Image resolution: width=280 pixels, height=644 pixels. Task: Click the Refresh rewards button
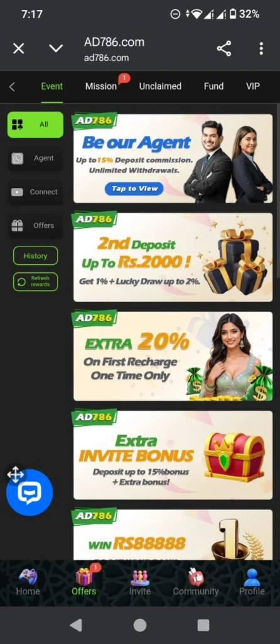click(x=35, y=282)
